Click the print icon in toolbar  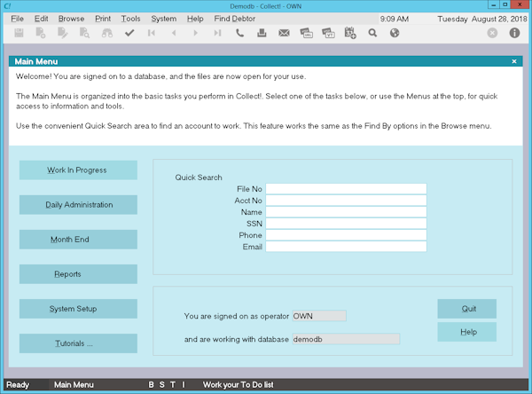click(262, 34)
